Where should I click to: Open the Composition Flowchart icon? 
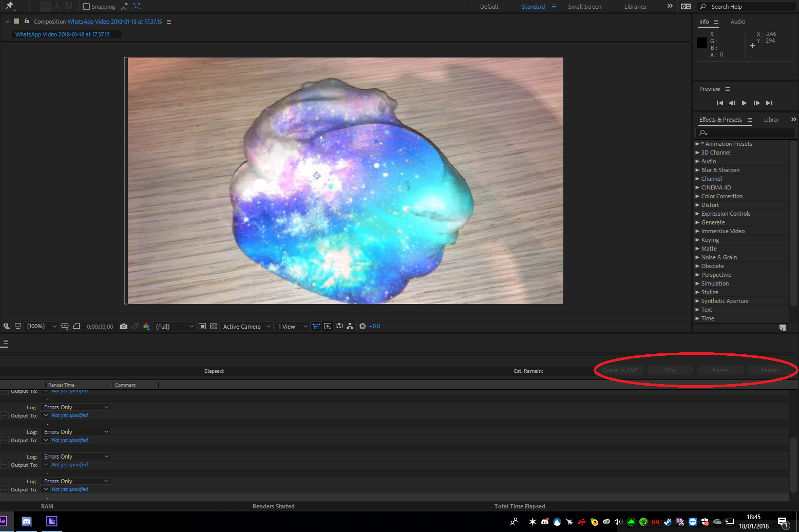tap(350, 326)
